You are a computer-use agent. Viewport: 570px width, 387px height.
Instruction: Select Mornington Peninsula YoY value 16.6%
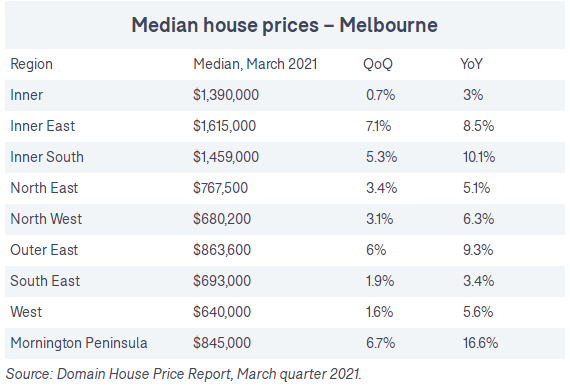480,343
